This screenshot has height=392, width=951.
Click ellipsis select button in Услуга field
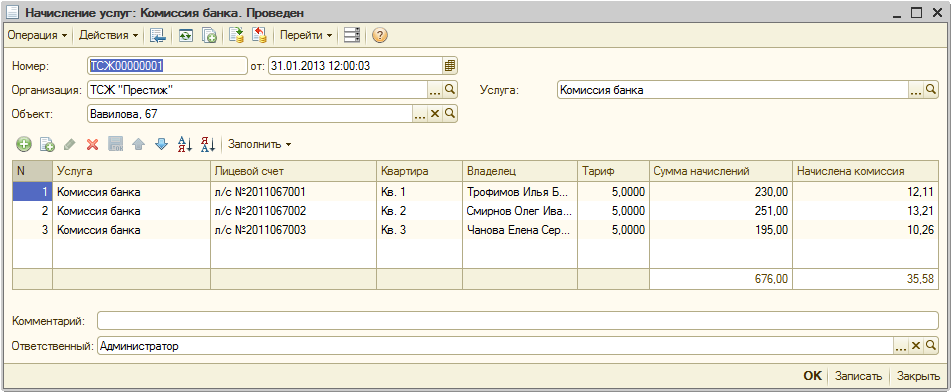[916, 90]
